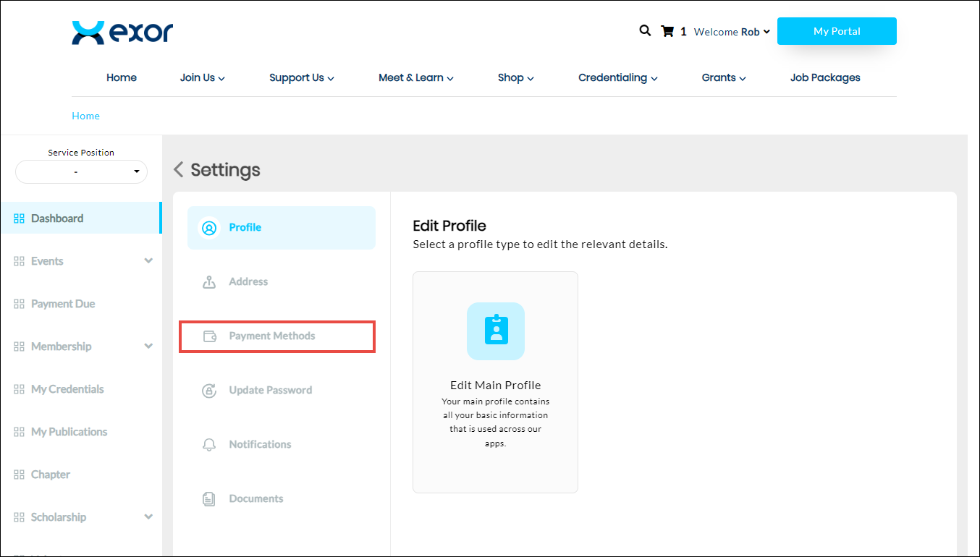Expand the Events sidebar section
Screen dimensions: 980x557
coord(148,261)
